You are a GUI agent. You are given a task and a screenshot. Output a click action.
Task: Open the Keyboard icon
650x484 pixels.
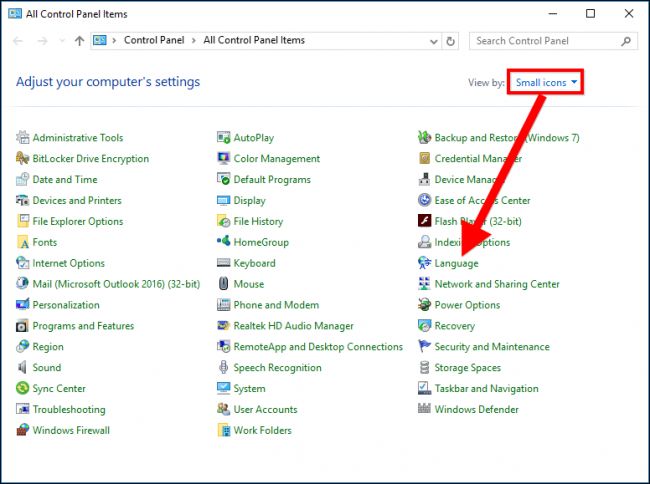(224, 263)
